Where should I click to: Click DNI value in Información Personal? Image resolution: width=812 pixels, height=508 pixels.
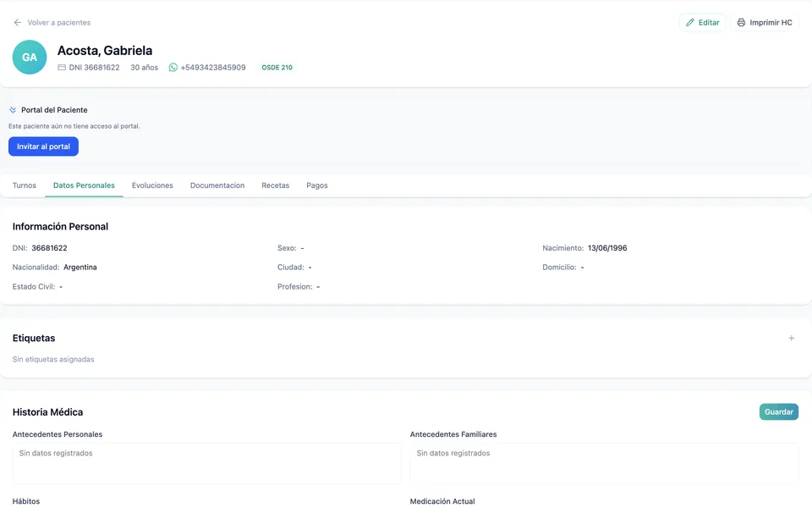tap(49, 248)
